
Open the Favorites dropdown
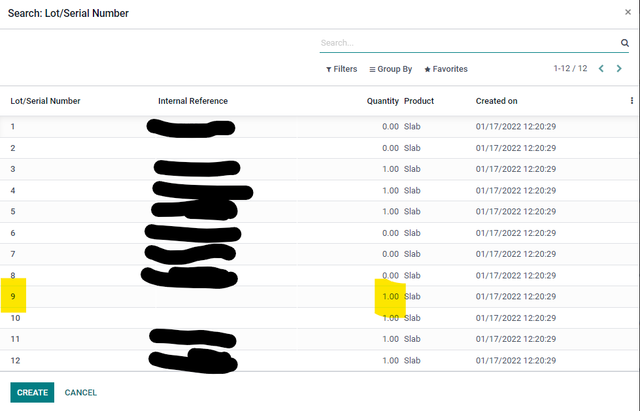(446, 69)
